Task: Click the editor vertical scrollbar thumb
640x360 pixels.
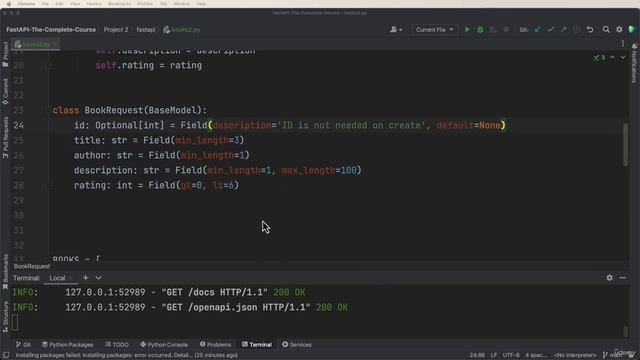Action: (x=625, y=145)
